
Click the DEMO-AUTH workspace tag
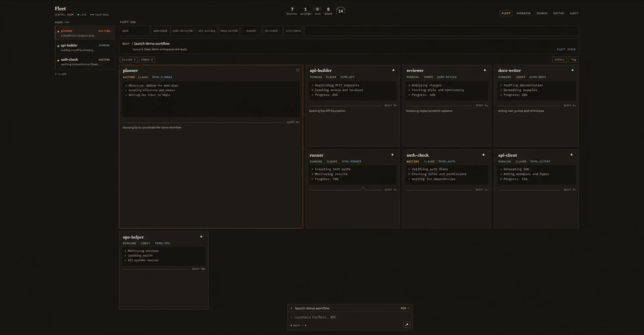[x=447, y=162]
